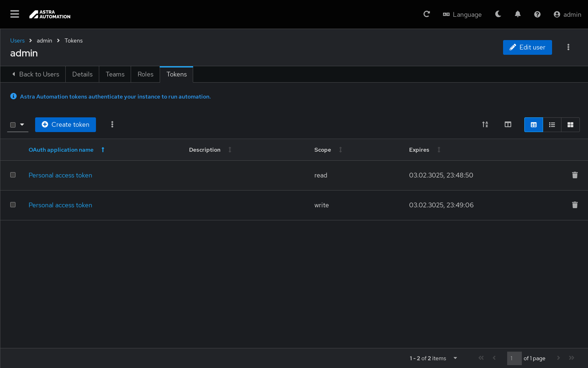
Task: Check the read token row checkbox
Action: (x=13, y=175)
